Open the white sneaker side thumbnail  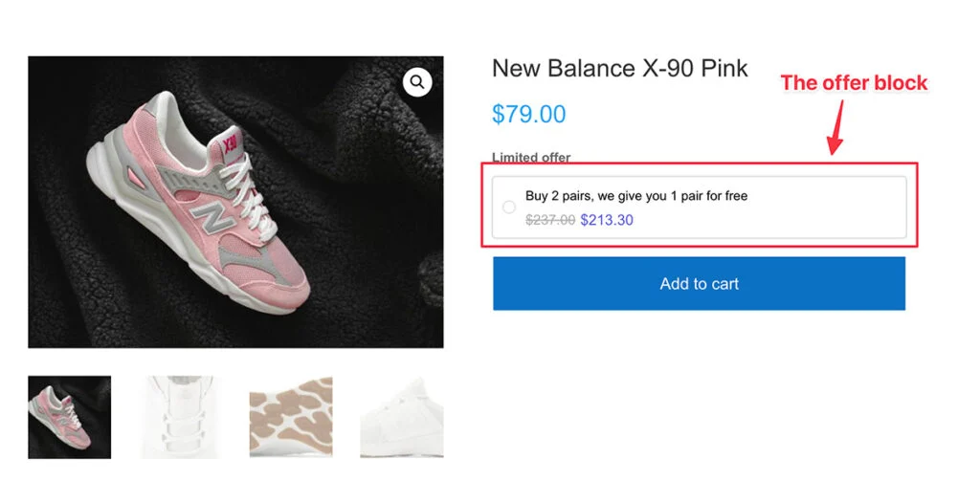point(402,417)
